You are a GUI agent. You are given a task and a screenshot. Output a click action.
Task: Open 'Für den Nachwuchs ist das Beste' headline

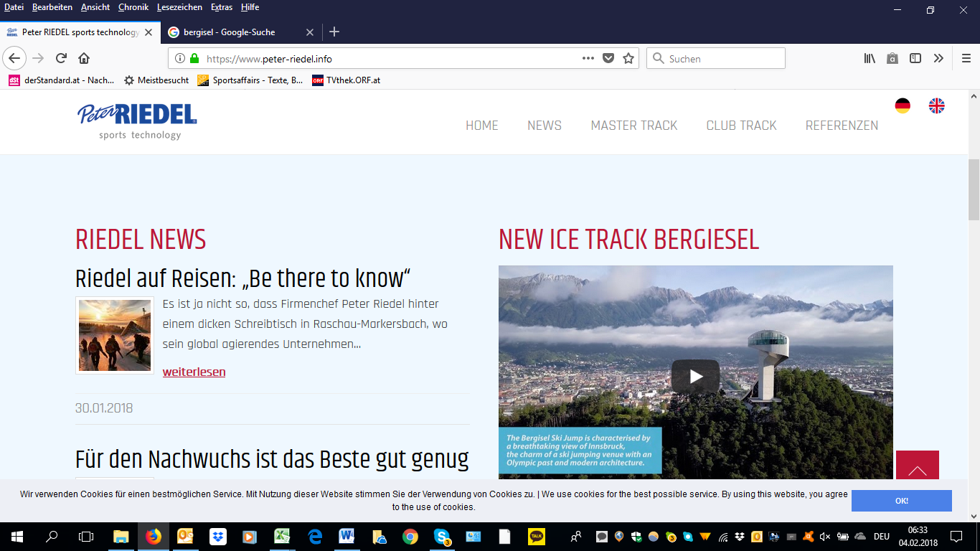[x=272, y=458]
